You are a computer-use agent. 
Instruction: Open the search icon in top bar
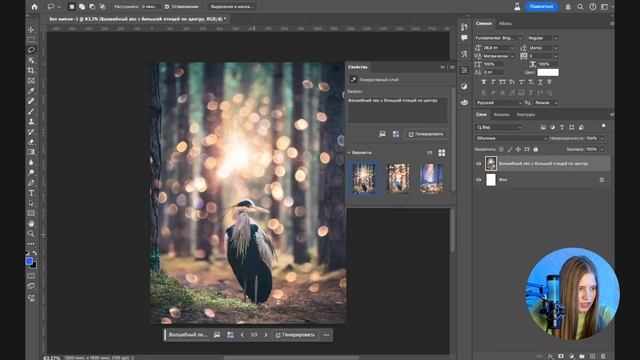pos(580,7)
